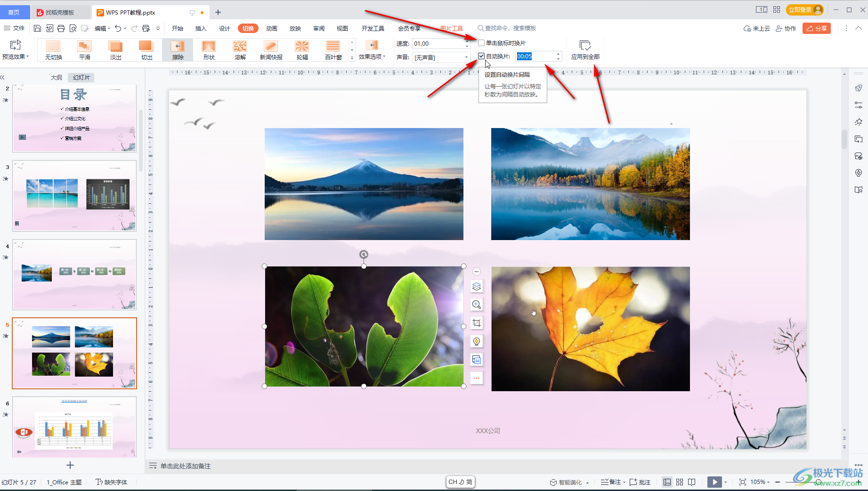Click 单击此处添加备注 notes area
The image size is (868, 491).
pos(186,466)
